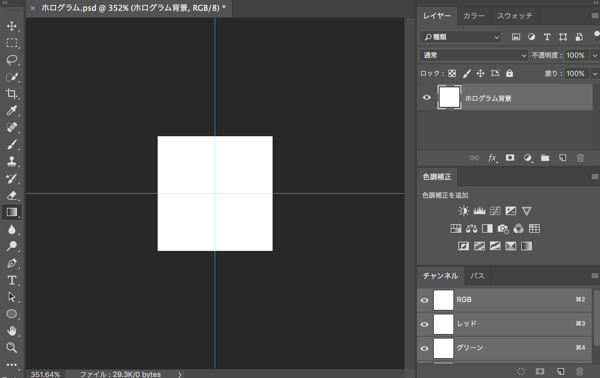The width and height of the screenshot is (600, 378).
Task: Add Exposure adjustment
Action: [511, 211]
